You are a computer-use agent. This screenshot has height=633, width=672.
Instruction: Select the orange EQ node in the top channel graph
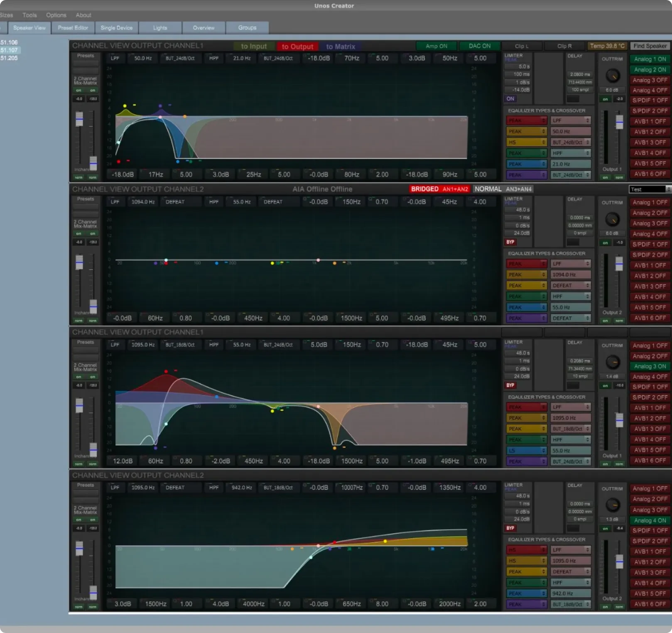coord(185,117)
